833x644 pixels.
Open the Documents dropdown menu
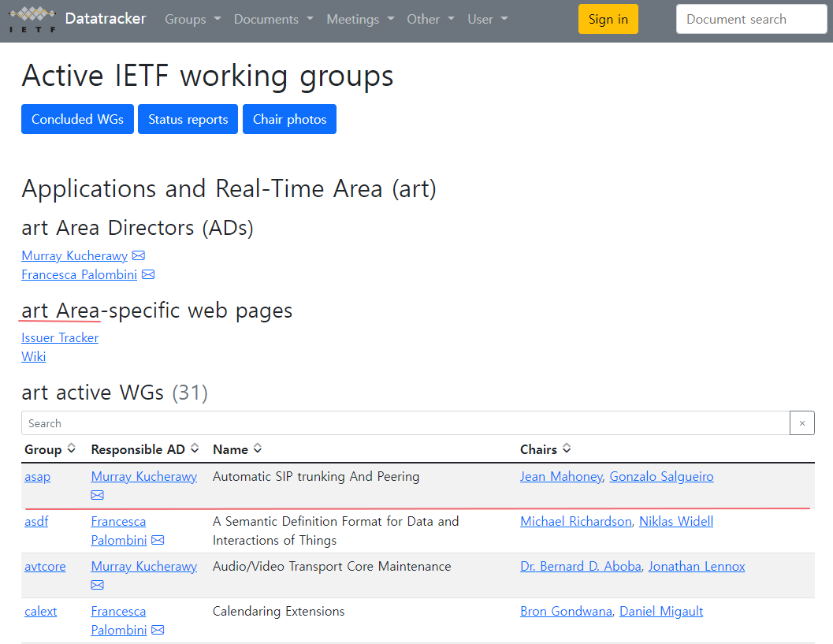click(x=273, y=19)
